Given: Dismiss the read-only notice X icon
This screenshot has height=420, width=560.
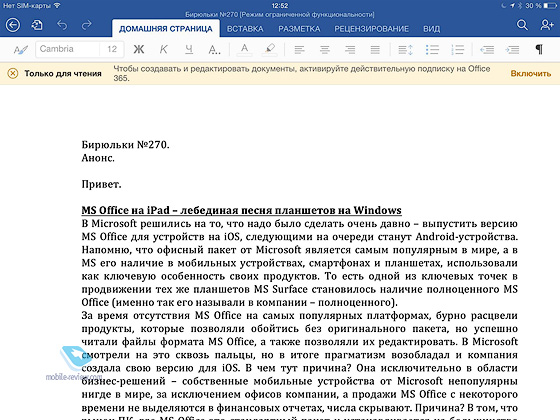Looking at the screenshot, I should click(13, 74).
